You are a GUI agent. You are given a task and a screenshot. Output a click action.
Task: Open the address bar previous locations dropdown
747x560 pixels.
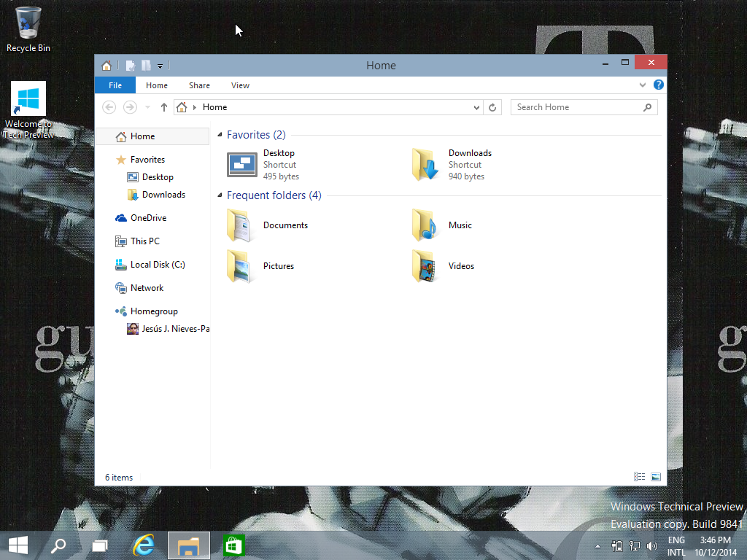pos(476,108)
